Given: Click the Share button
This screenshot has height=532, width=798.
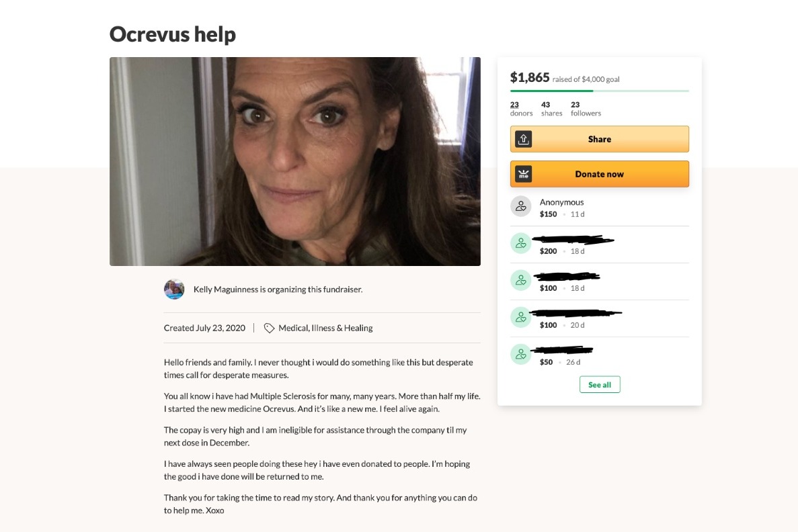Looking at the screenshot, I should pyautogui.click(x=600, y=139).
